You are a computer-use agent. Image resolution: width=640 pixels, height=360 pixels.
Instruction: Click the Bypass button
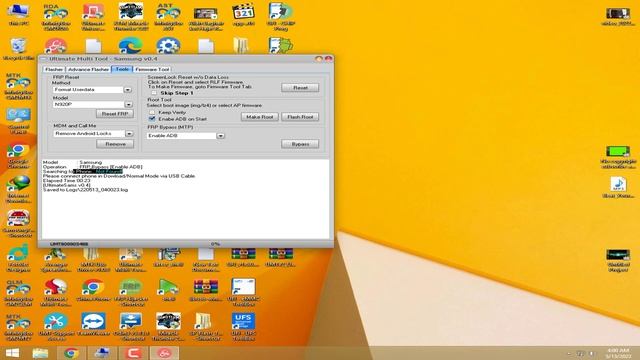pyautogui.click(x=300, y=144)
